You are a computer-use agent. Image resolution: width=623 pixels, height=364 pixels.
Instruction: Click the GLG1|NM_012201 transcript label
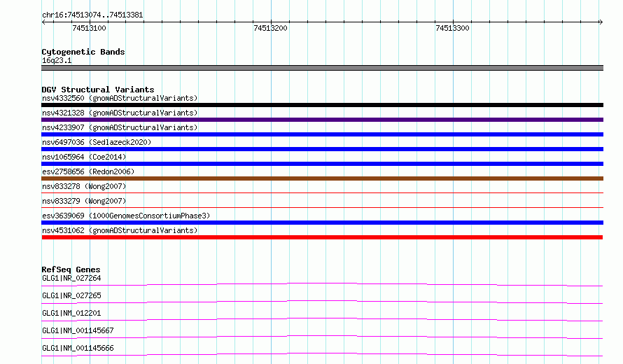pyautogui.click(x=71, y=313)
